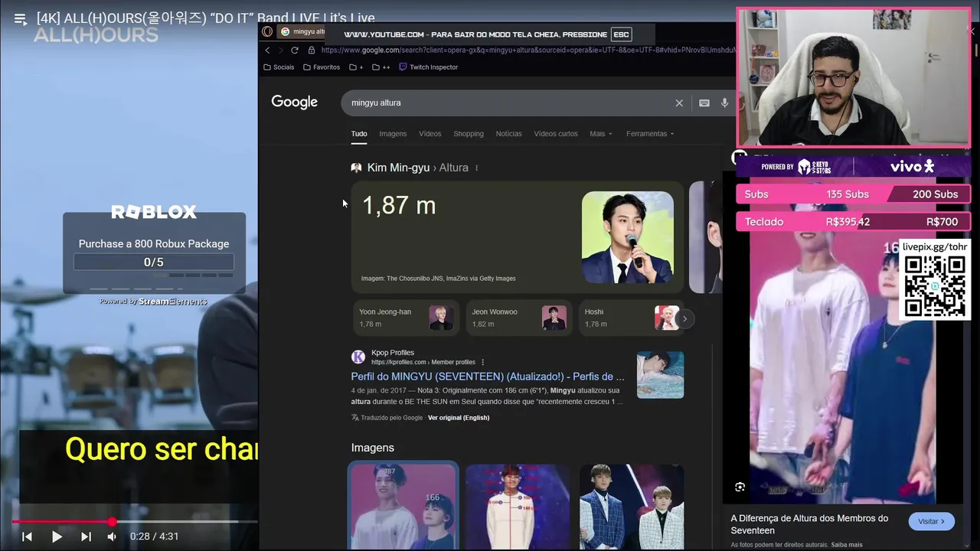Open the Kpop Profiles result thumbnail

click(660, 375)
